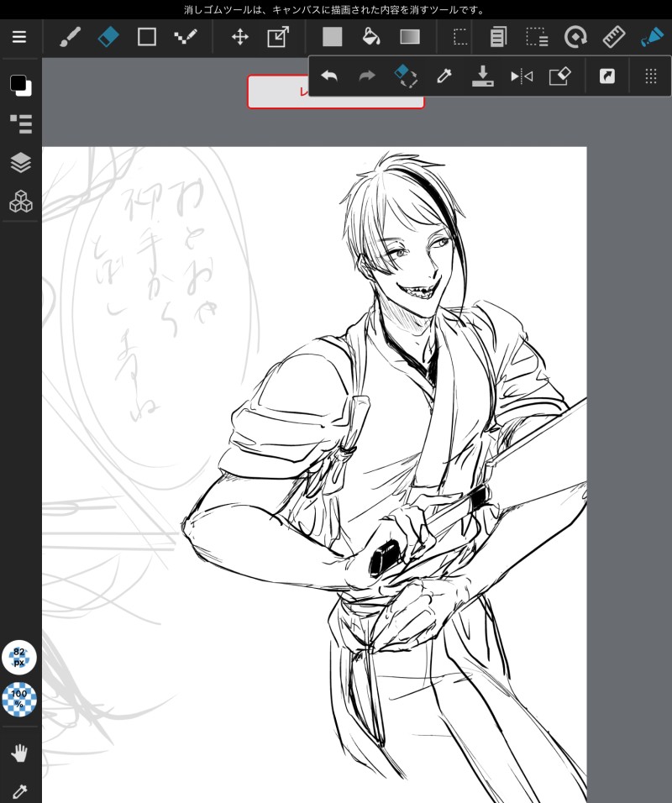Activate the eyedropper in floating toolbar
Image resolution: width=672 pixels, height=803 pixels.
[x=444, y=76]
